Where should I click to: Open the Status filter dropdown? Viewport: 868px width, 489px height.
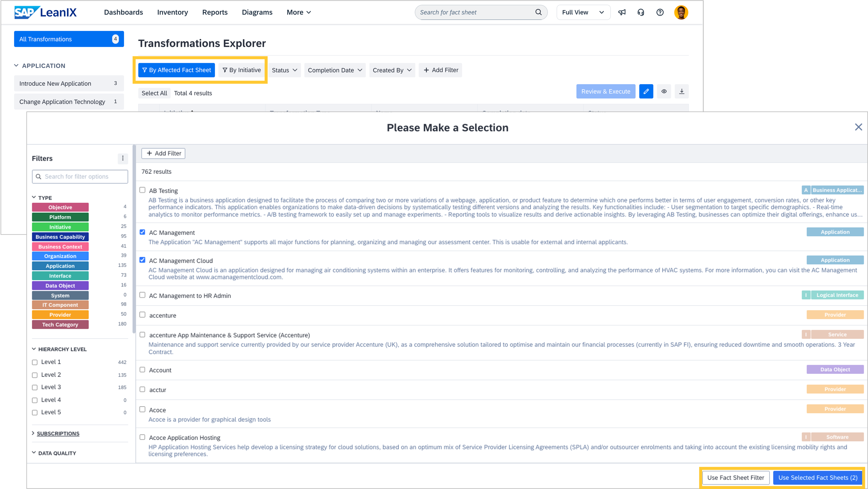[284, 70]
